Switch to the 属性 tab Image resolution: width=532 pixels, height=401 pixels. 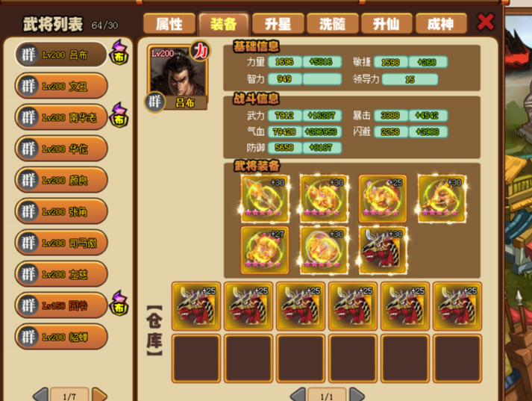click(169, 24)
